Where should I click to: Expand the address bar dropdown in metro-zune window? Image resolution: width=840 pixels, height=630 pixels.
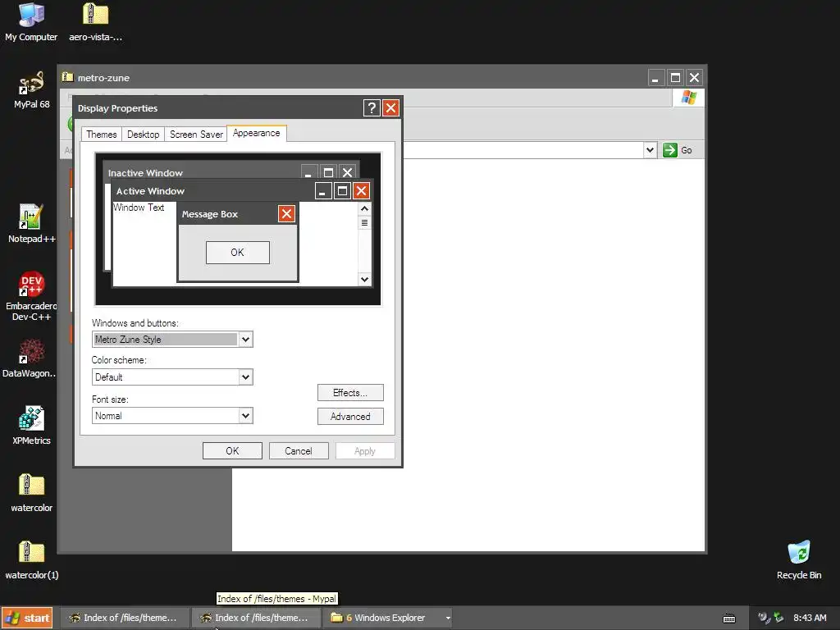pos(650,150)
